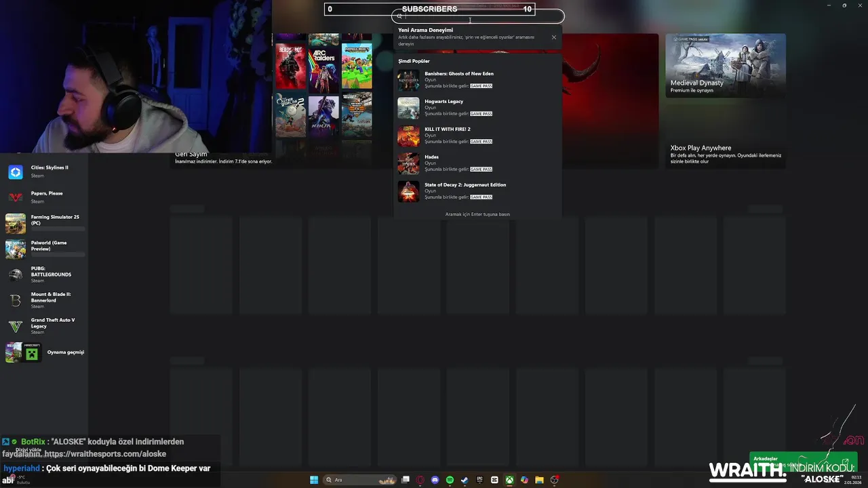This screenshot has height=488, width=868.
Task: Switch to the Xbox app taskbar icon
Action: pyautogui.click(x=509, y=480)
